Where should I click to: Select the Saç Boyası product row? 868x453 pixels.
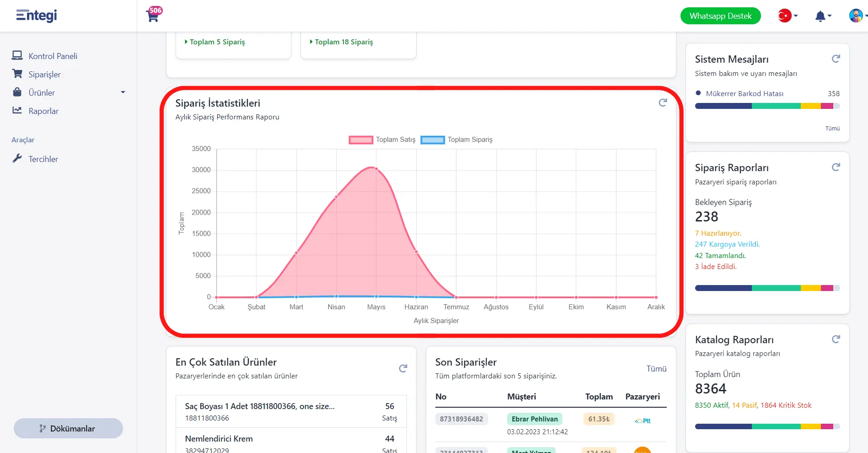click(x=291, y=412)
